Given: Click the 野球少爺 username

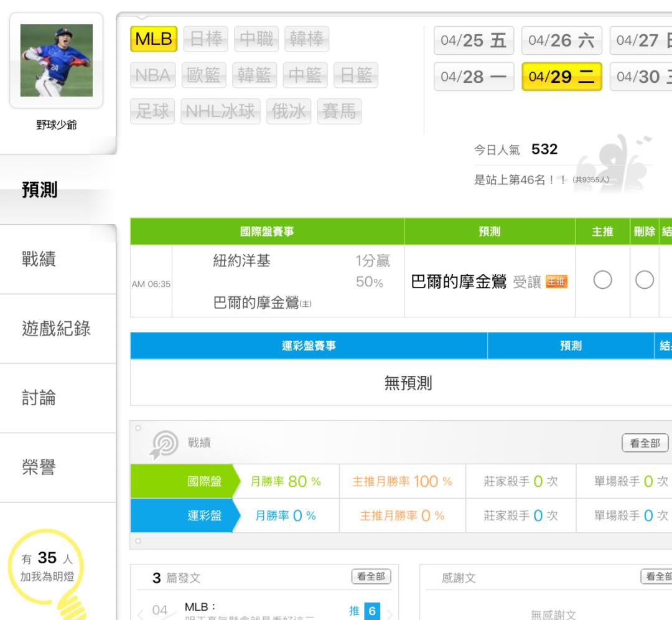Looking at the screenshot, I should (57, 124).
